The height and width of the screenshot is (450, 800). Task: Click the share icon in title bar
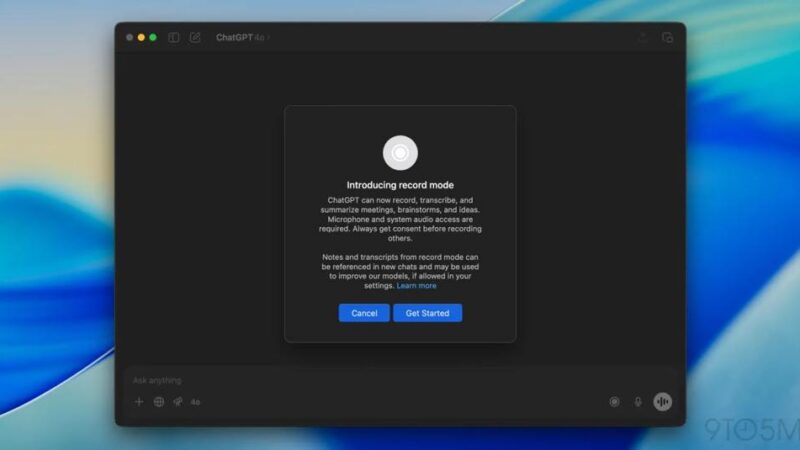tap(642, 37)
